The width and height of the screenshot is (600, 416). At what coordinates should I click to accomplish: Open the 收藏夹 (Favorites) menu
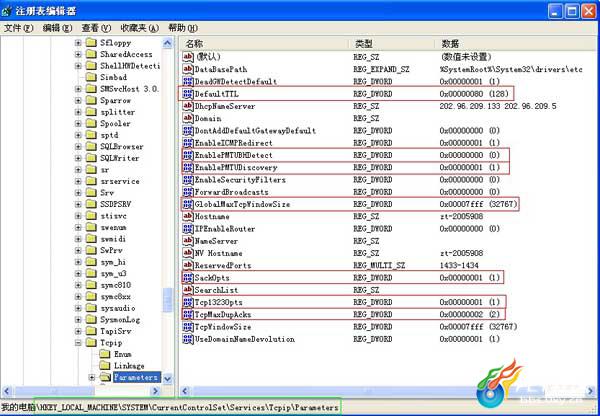click(139, 28)
